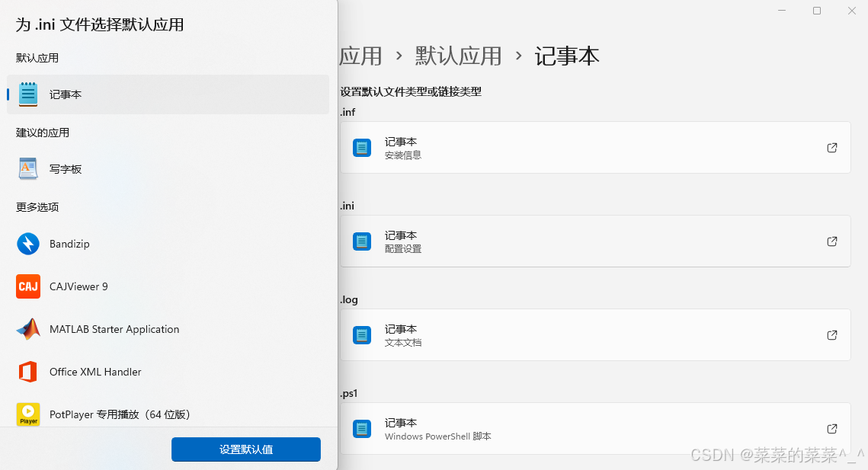Select Office XML Handler text entry
The width and height of the screenshot is (868, 470).
tap(95, 372)
